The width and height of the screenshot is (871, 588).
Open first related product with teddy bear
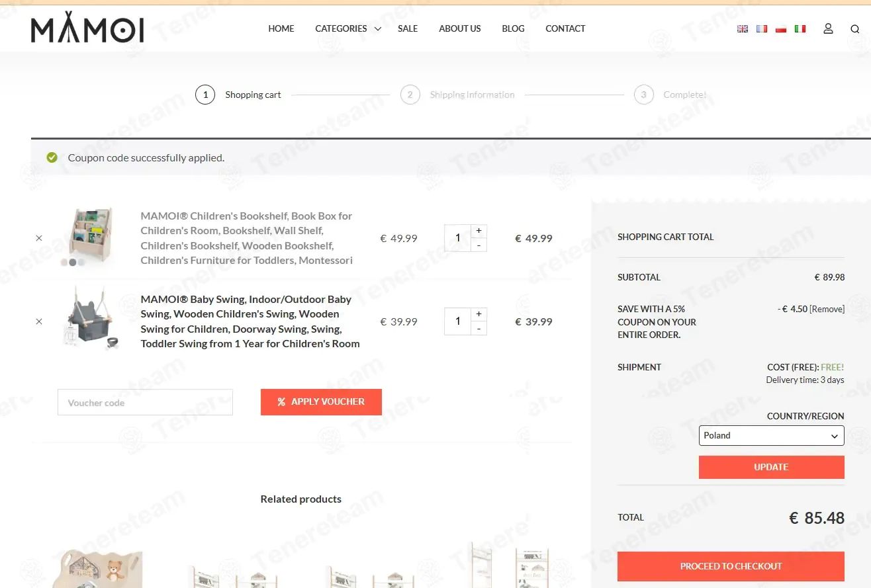click(x=98, y=569)
